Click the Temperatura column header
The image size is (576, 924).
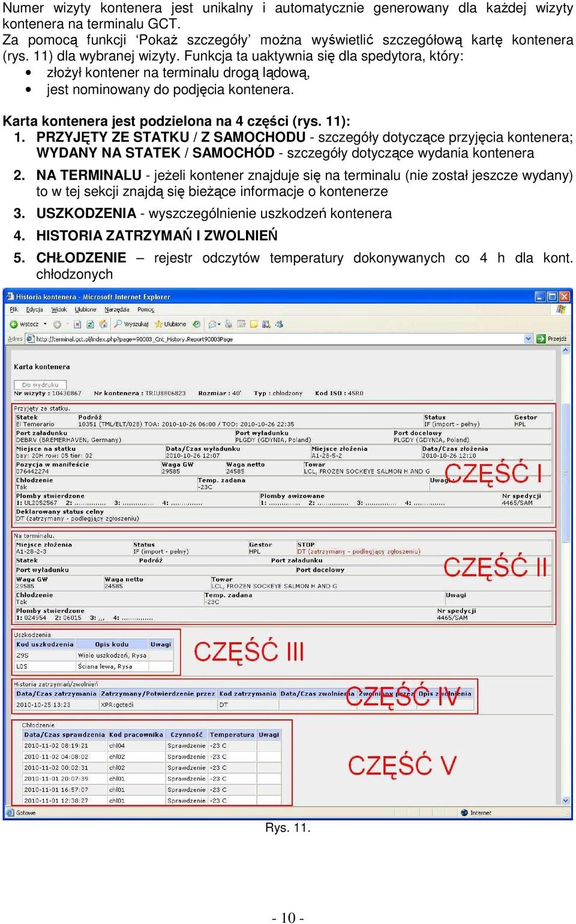click(x=232, y=734)
